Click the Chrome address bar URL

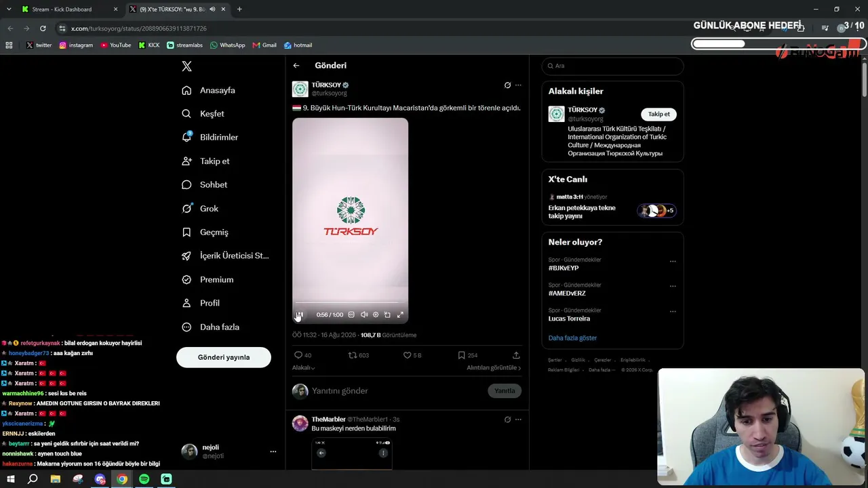click(139, 28)
